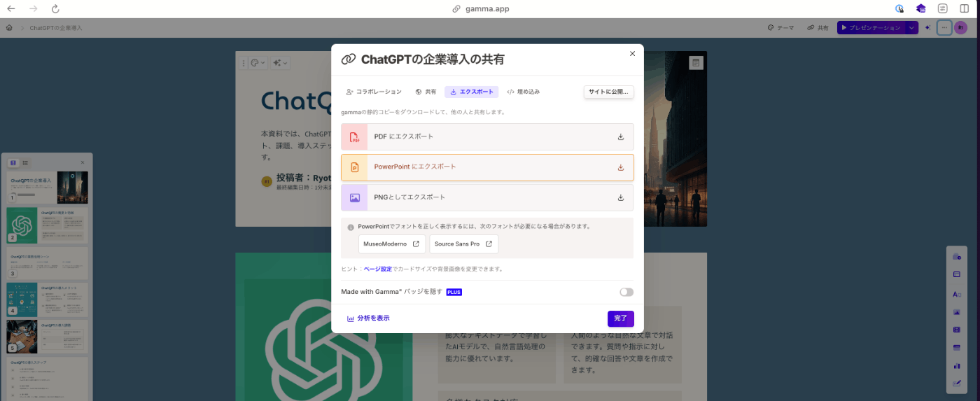
Task: Open テーマ in the top bar
Action: coord(780,28)
